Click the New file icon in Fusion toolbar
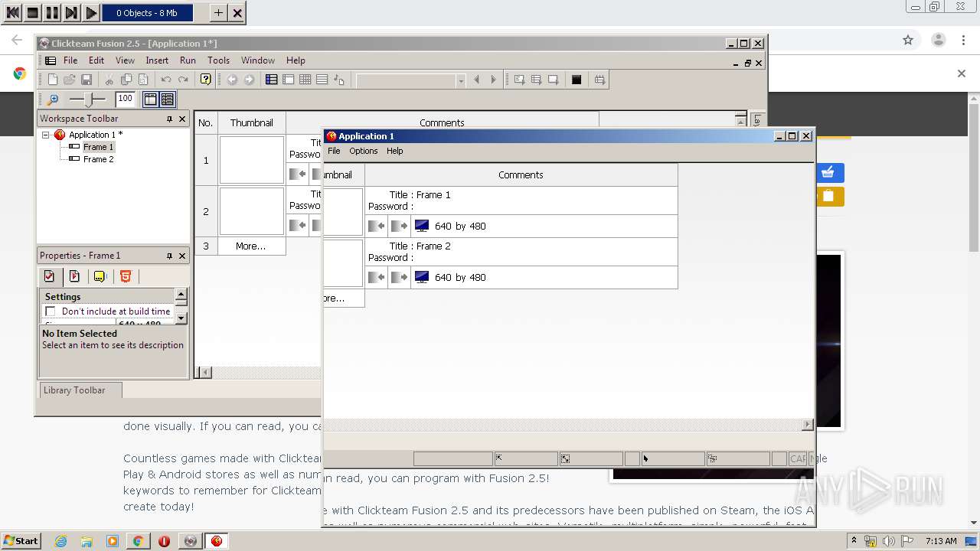The image size is (980, 551). point(53,80)
